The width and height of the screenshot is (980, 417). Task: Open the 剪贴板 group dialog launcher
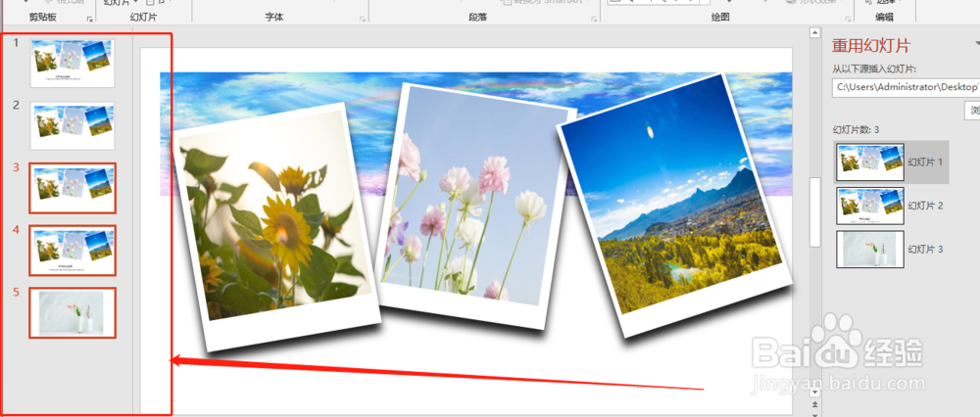(90, 20)
